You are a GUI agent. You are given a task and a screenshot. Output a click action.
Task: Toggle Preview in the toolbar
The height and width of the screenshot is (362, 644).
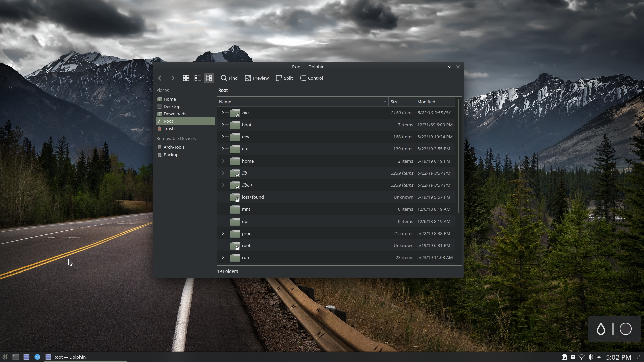pos(257,78)
